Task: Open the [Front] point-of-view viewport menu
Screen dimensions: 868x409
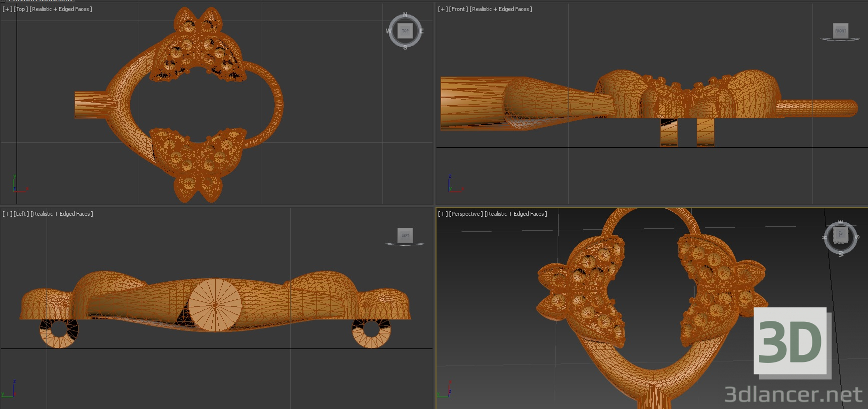Action: (x=458, y=9)
